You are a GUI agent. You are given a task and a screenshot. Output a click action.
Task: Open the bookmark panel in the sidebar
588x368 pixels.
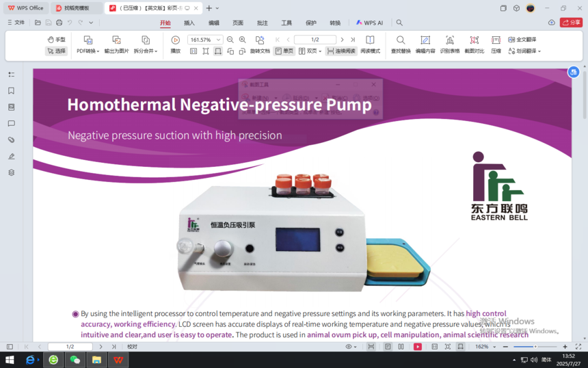[x=11, y=91]
